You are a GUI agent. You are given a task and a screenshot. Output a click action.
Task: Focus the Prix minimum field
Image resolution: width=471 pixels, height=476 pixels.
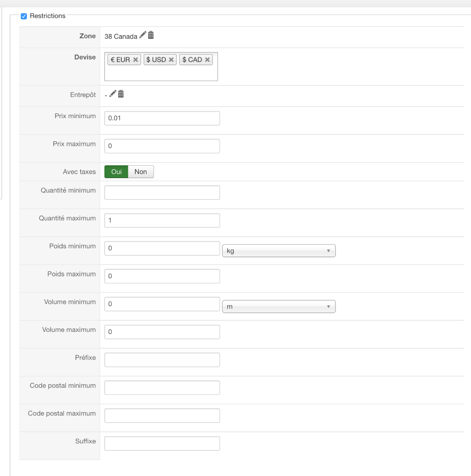click(162, 118)
